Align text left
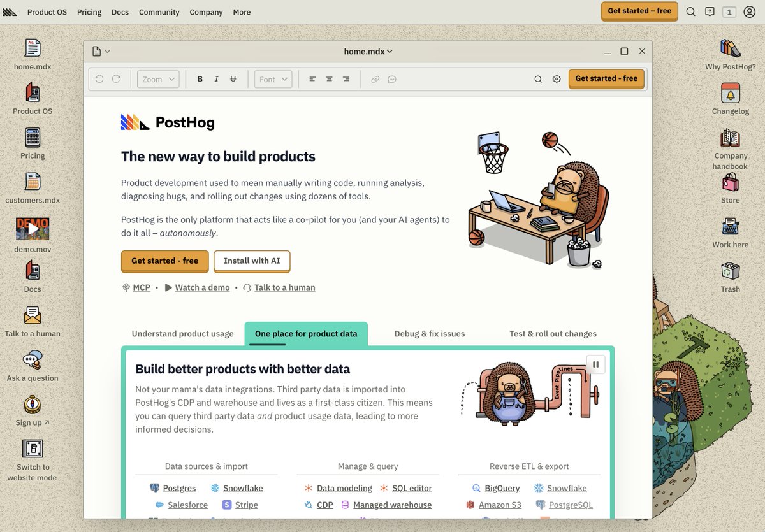The image size is (765, 532). [312, 79]
